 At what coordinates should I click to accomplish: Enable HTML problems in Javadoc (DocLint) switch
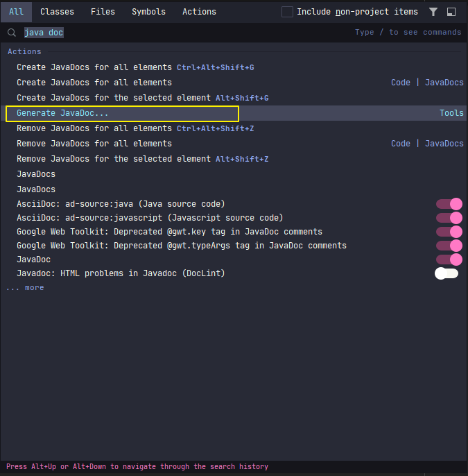coord(447,273)
